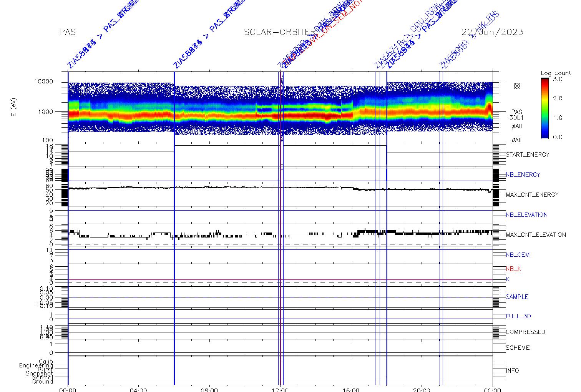
Task: Click the red NB_K panel label
Action: coord(513,269)
